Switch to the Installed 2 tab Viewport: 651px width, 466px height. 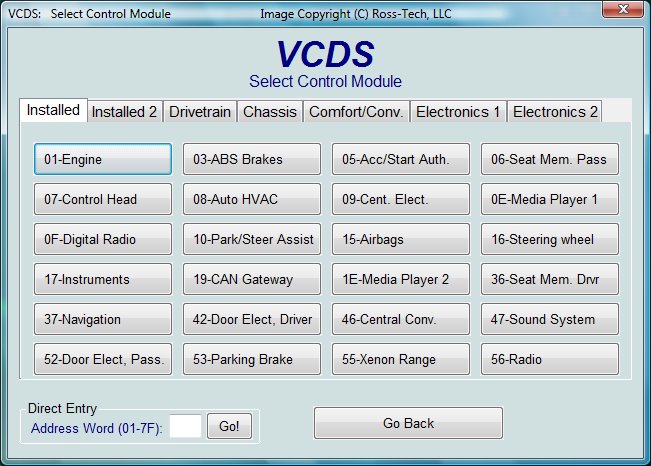[124, 112]
